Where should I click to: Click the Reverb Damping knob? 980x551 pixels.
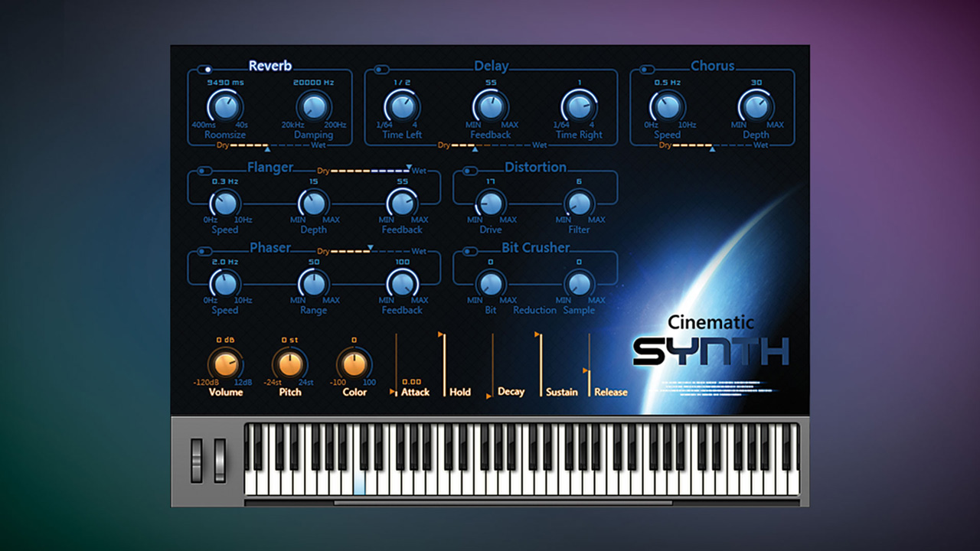313,106
